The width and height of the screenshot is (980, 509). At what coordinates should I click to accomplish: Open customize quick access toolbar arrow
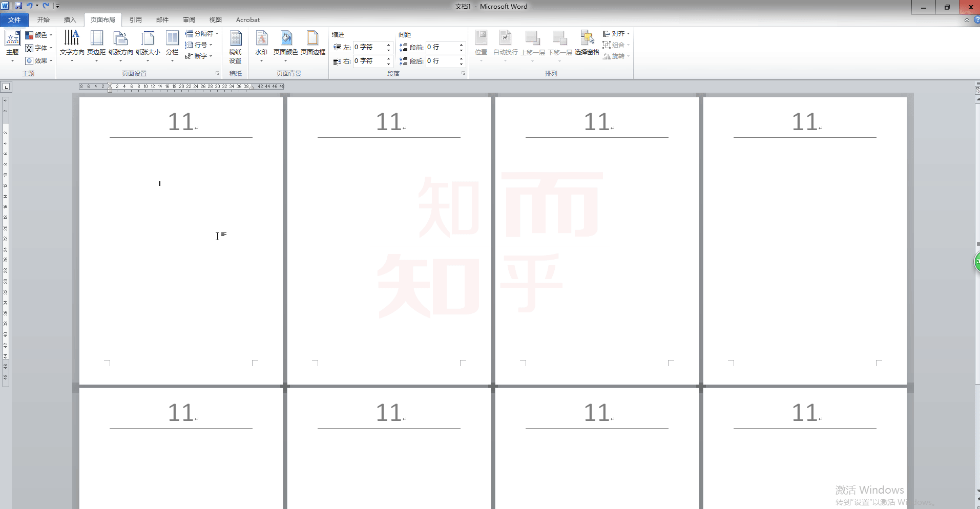57,6
